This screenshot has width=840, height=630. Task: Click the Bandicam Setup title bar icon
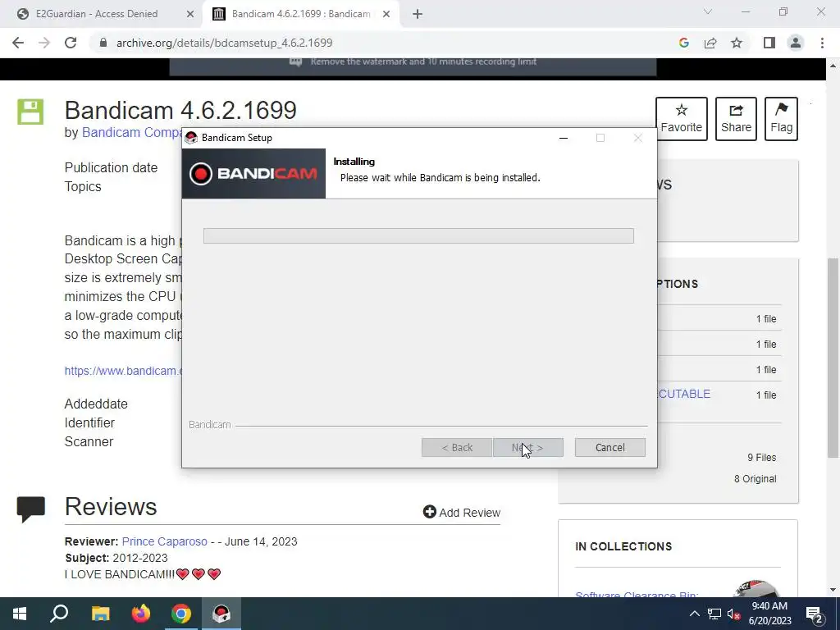(x=190, y=138)
